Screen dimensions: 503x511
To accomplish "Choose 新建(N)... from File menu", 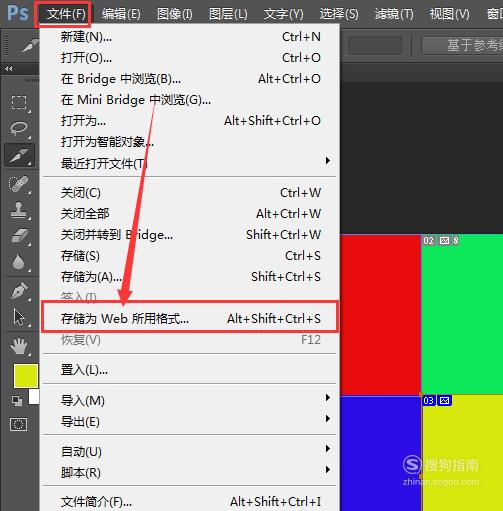I will 190,37.
